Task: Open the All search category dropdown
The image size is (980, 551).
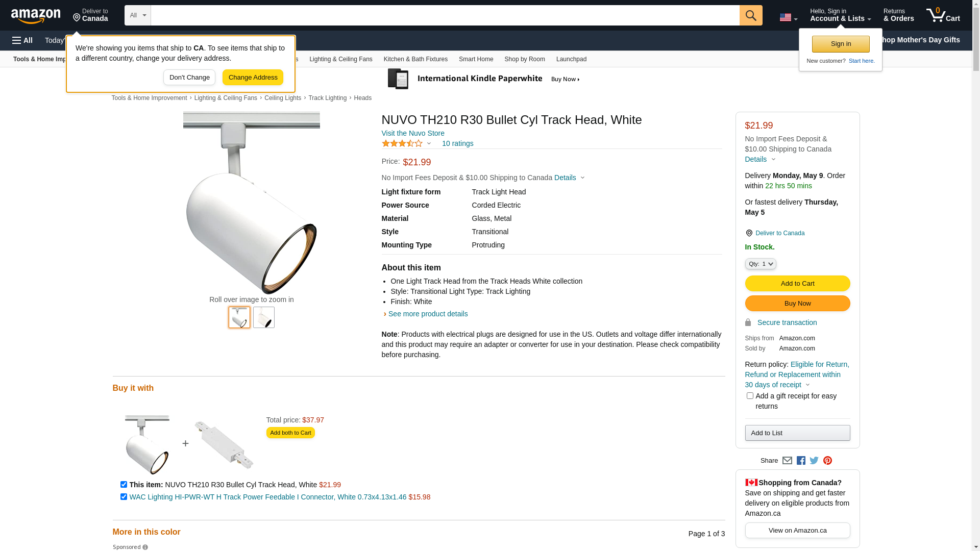Action: tap(138, 15)
